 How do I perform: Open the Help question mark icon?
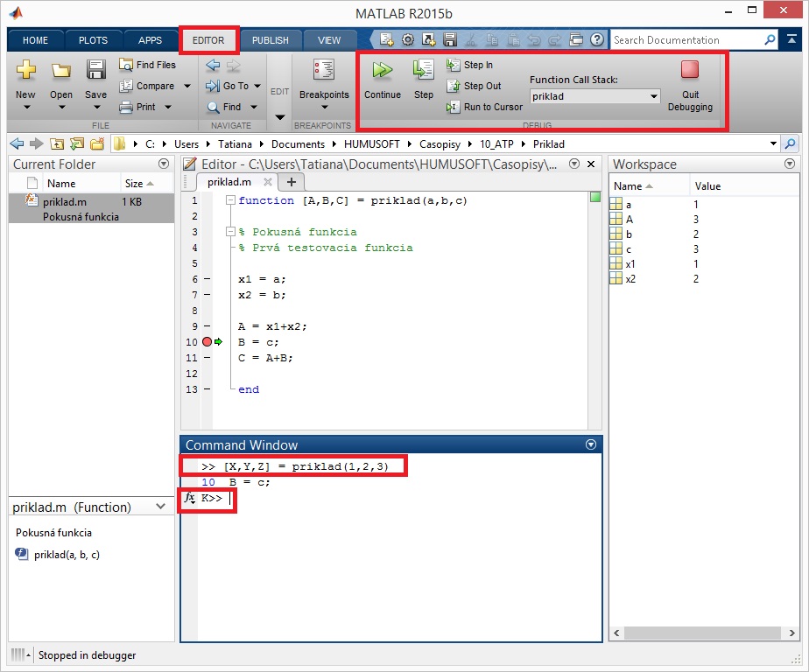pyautogui.click(x=597, y=39)
